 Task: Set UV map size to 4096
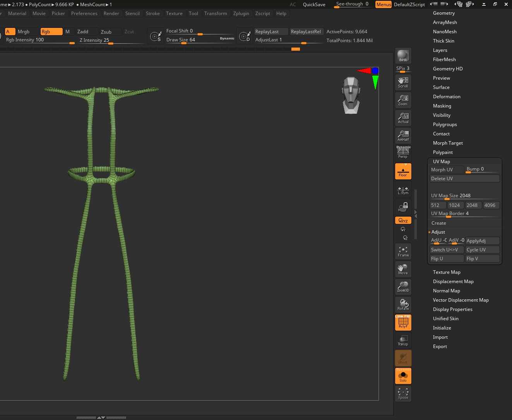click(491, 205)
